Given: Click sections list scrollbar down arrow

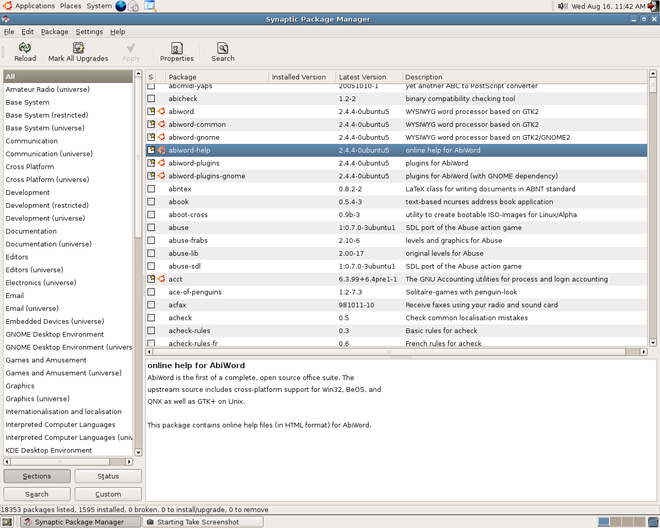Looking at the screenshot, I should 138,452.
